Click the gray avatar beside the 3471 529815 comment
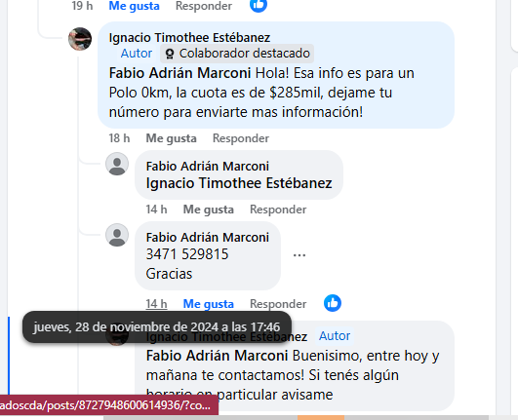This screenshot has width=518, height=420. (117, 235)
